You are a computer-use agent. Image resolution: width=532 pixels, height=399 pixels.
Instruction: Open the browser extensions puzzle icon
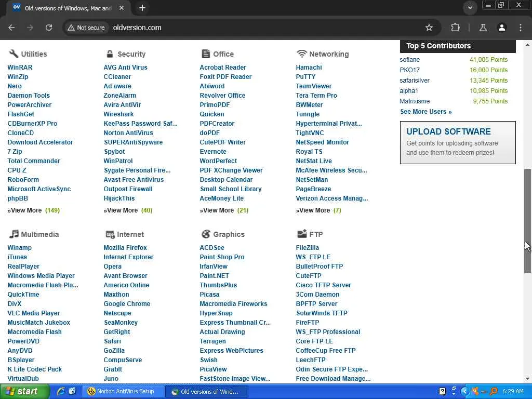pos(455,28)
